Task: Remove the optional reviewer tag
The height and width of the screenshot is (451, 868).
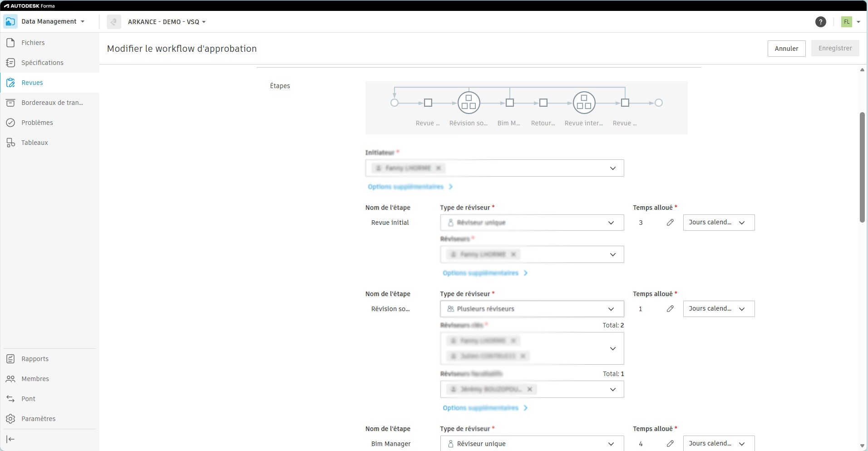Action: point(530,389)
